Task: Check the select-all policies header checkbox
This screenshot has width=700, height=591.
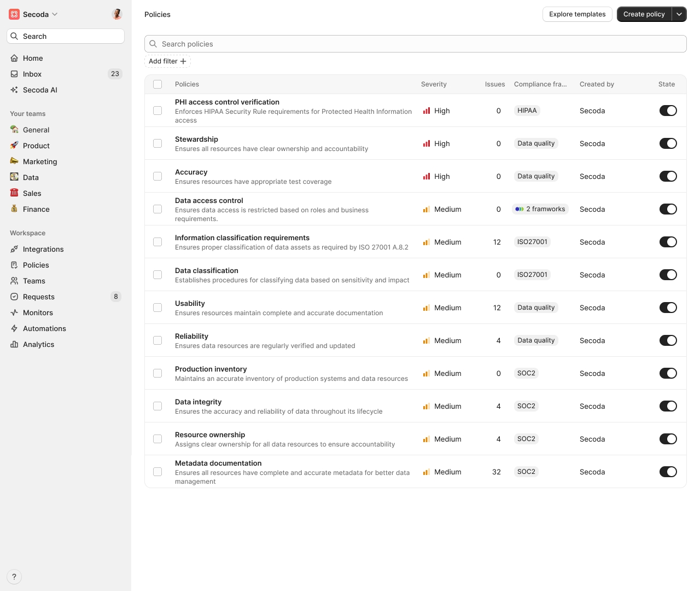Action: coord(157,84)
